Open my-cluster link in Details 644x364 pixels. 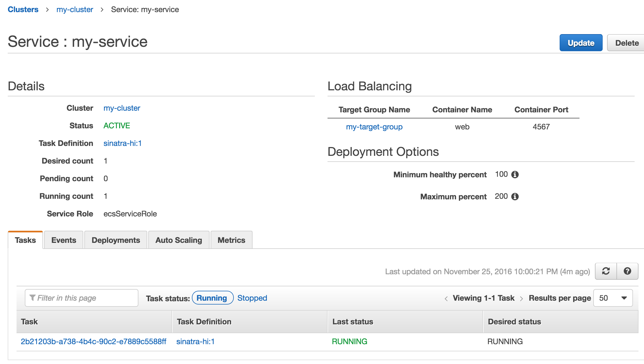click(x=122, y=108)
